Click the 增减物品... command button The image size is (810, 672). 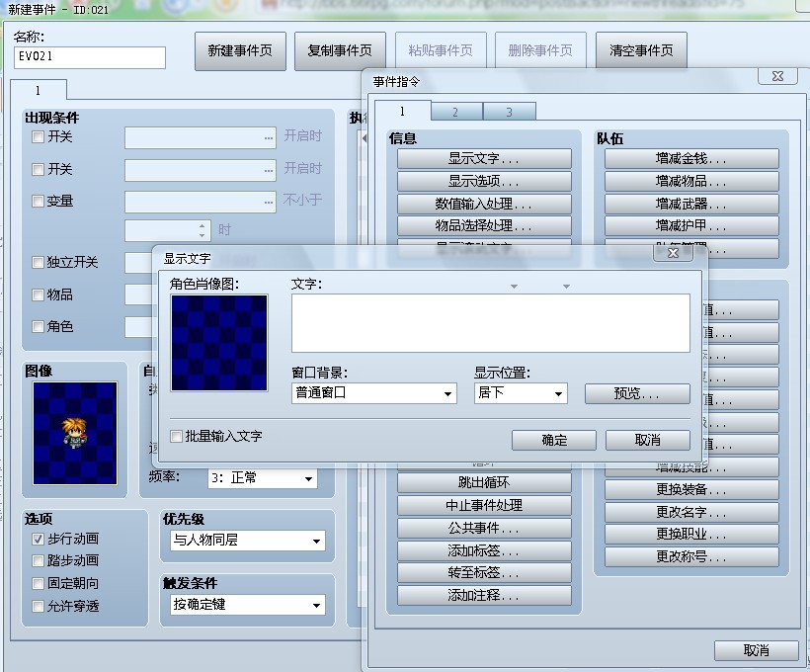691,182
